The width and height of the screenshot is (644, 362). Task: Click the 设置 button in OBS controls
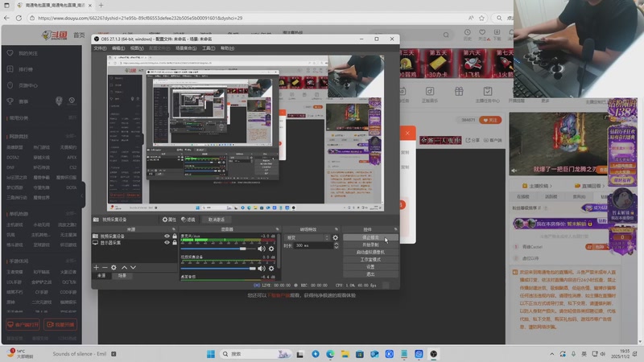click(370, 267)
